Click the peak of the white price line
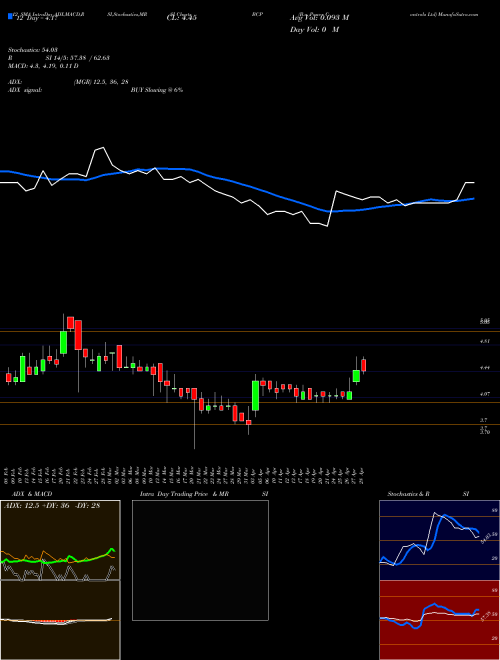Screen dimensions: 500x660 coord(103,148)
